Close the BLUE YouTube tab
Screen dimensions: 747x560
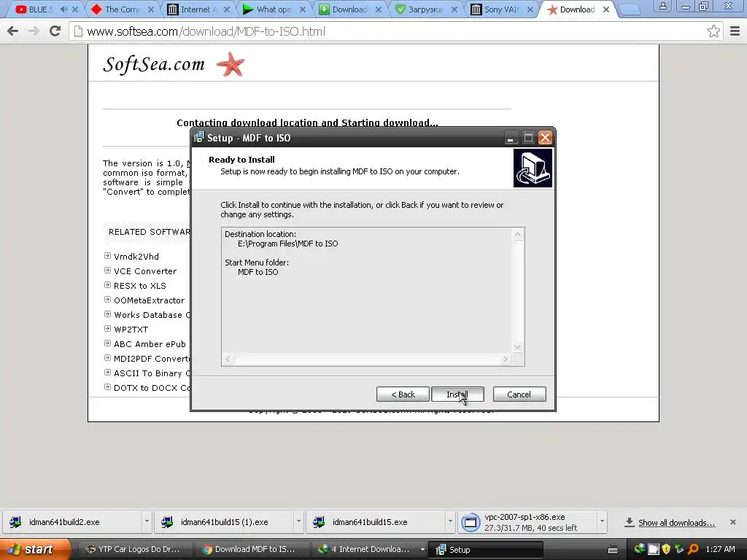75,9
